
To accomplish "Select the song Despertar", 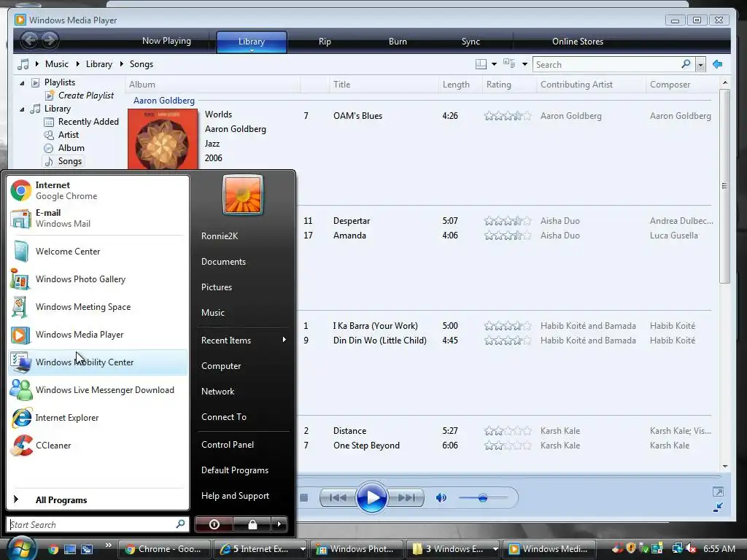I will click(x=352, y=221).
